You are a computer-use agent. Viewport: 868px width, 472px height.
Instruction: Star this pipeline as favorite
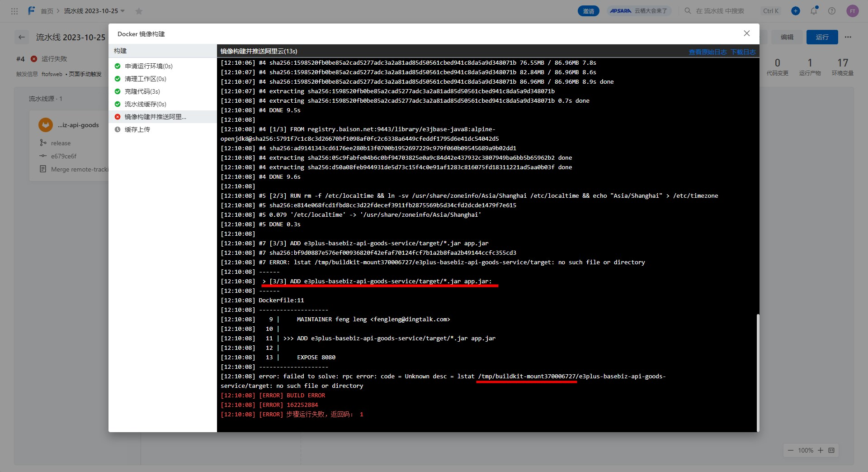pyautogui.click(x=139, y=11)
